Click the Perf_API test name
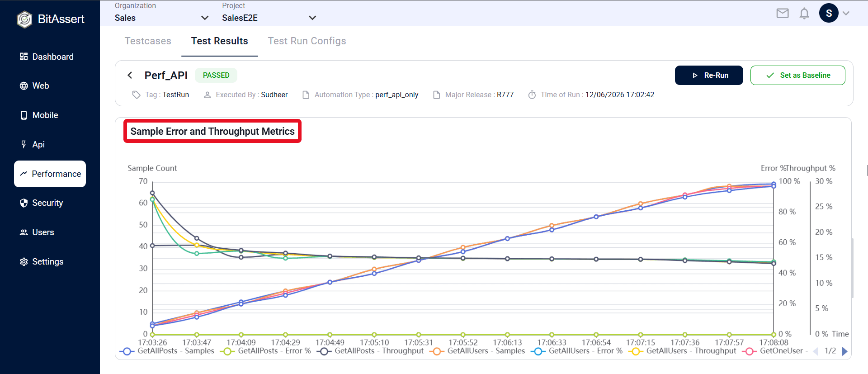Screen dimensions: 868x374 pyautogui.click(x=166, y=75)
